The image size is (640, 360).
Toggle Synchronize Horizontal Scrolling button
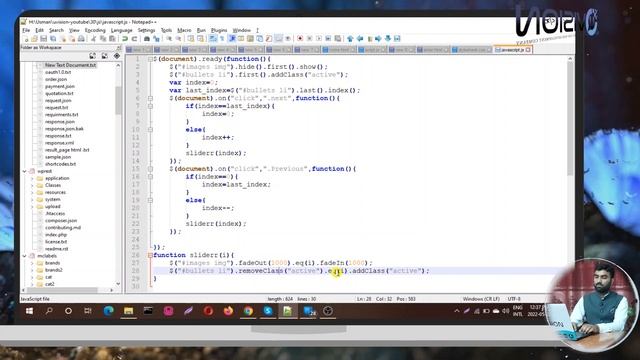[x=200, y=39]
